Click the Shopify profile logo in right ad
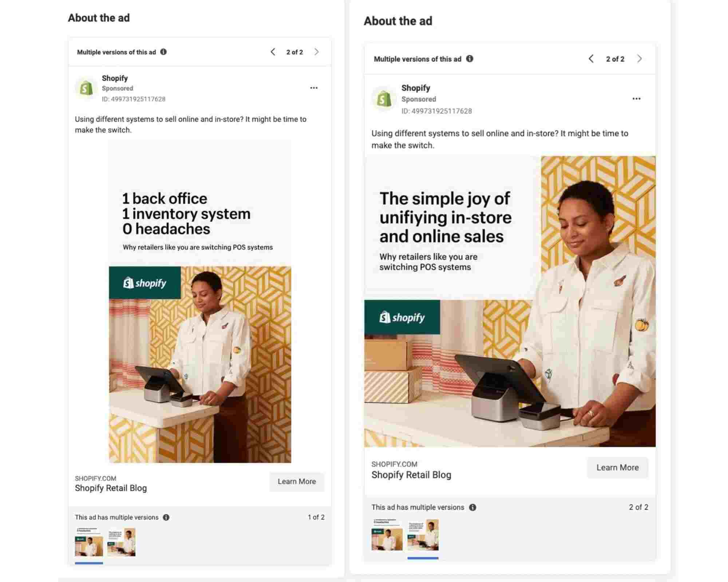Screen dimensions: 728x582 384,99
